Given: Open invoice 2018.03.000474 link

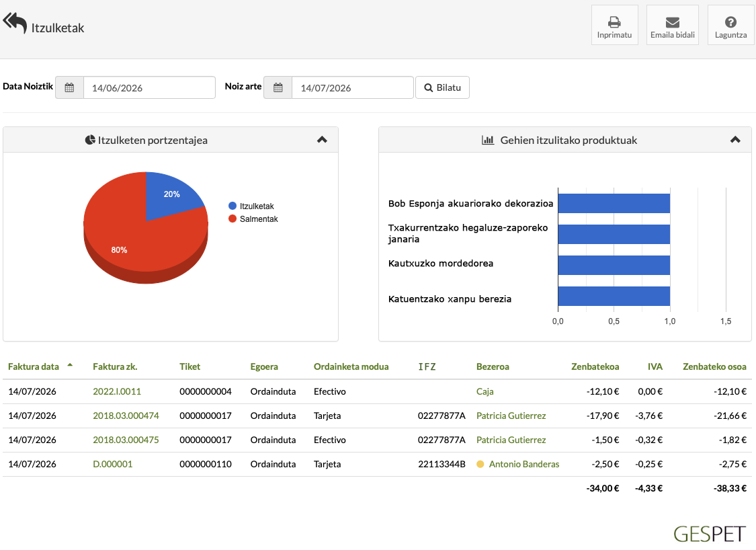Looking at the screenshot, I should coord(126,416).
